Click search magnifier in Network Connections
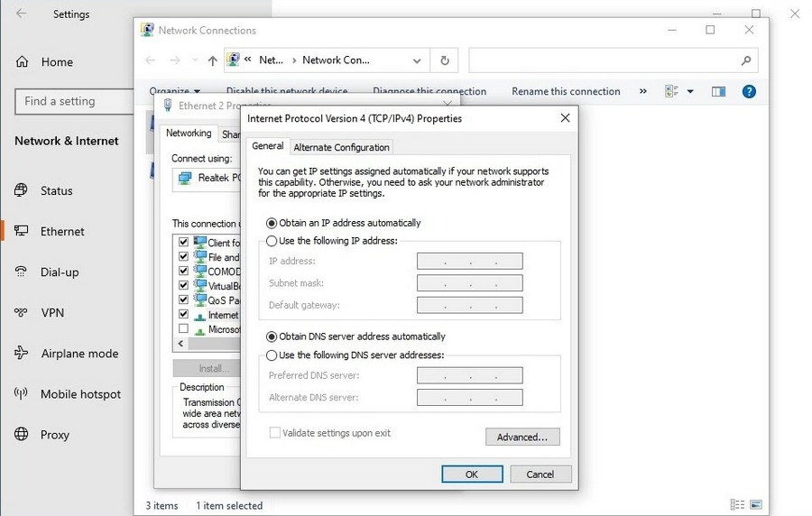The image size is (812, 516). (x=746, y=60)
